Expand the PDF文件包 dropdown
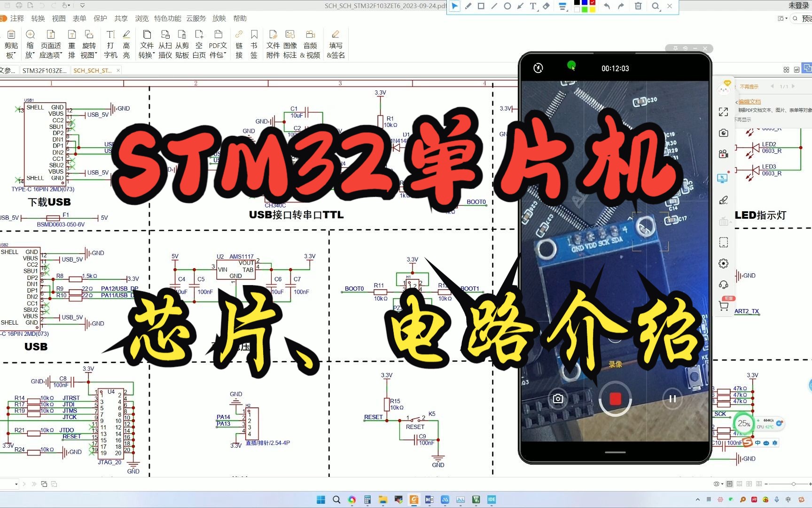 pyautogui.click(x=218, y=45)
